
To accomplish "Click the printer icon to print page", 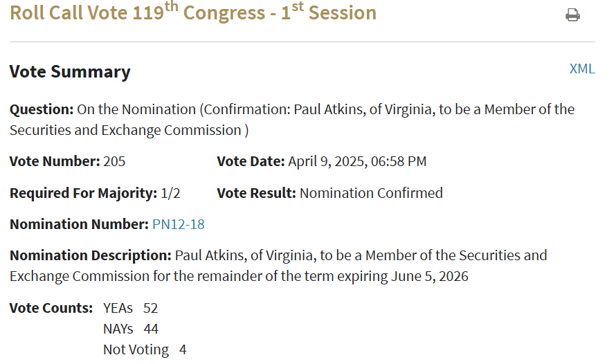I will tap(572, 15).
